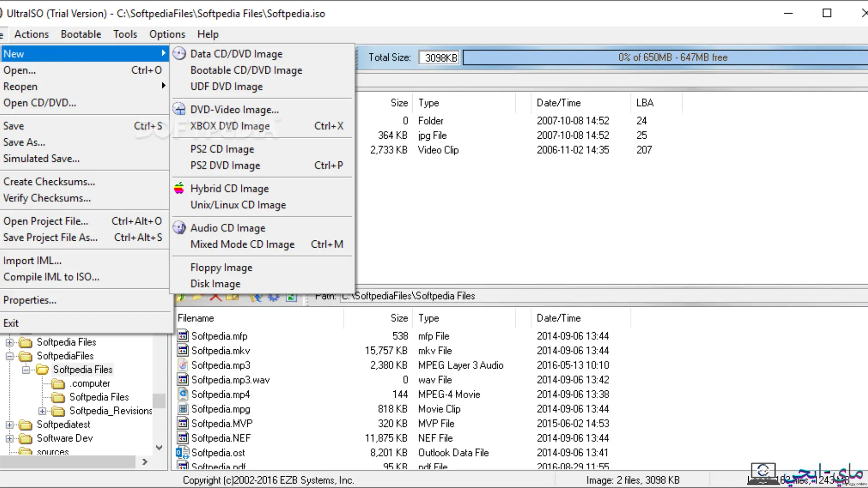Image resolution: width=868 pixels, height=488 pixels.
Task: Select Floppy Image submenu entry
Action: click(x=262, y=267)
